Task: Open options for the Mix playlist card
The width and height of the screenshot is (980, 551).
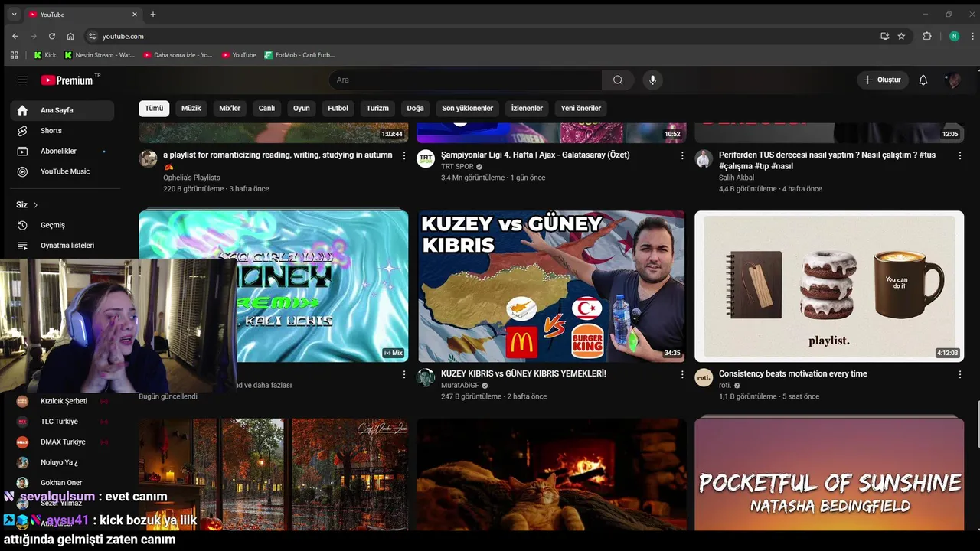Action: (x=404, y=374)
